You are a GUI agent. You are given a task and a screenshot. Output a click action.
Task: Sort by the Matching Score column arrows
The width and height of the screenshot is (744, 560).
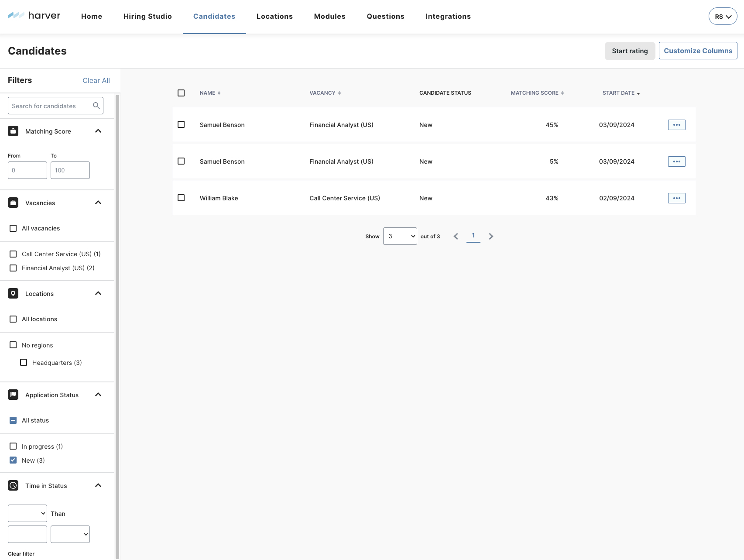click(x=562, y=93)
